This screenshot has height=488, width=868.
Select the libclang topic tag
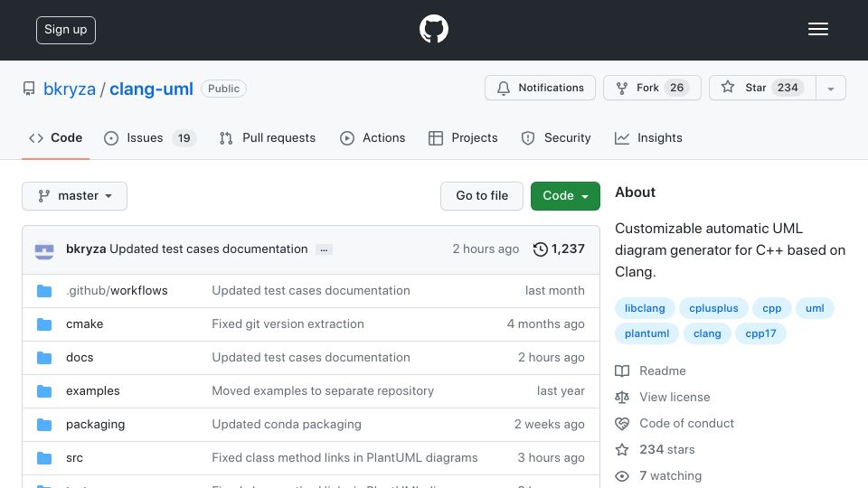pos(645,308)
